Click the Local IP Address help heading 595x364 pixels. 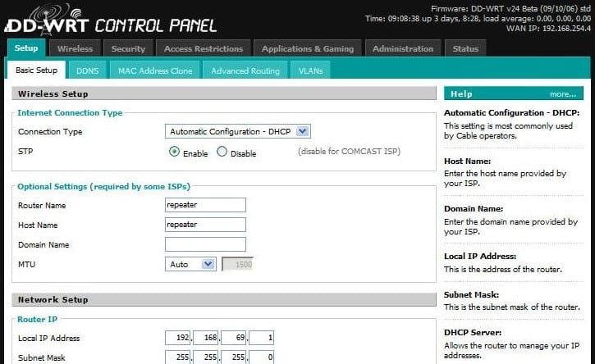pyautogui.click(x=480, y=256)
